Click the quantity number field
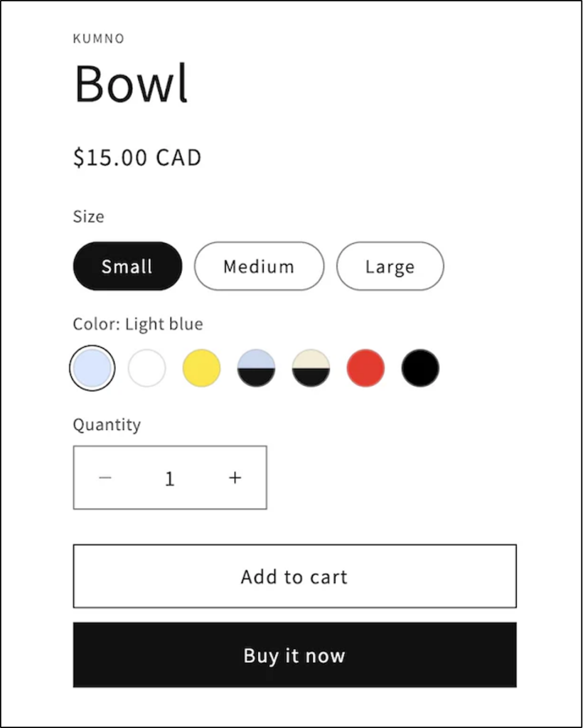Viewport: 583px width, 728px height. tap(169, 478)
